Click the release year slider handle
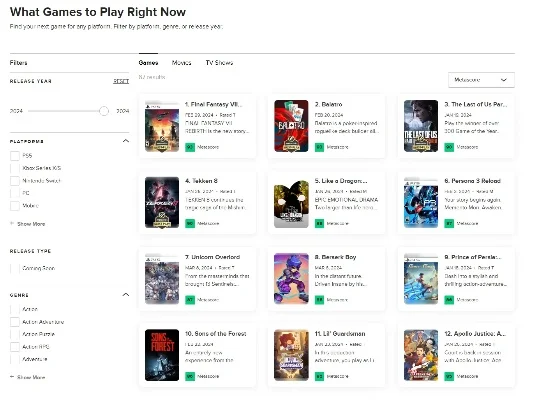 tap(104, 111)
